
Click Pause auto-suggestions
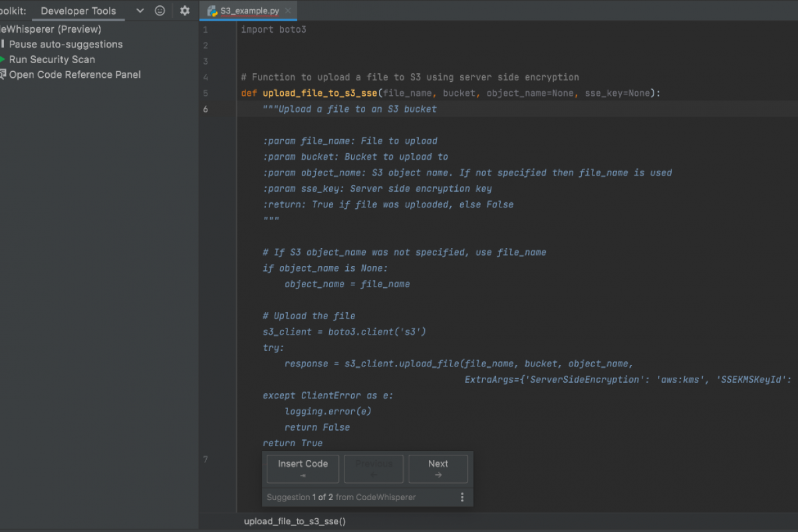(66, 44)
